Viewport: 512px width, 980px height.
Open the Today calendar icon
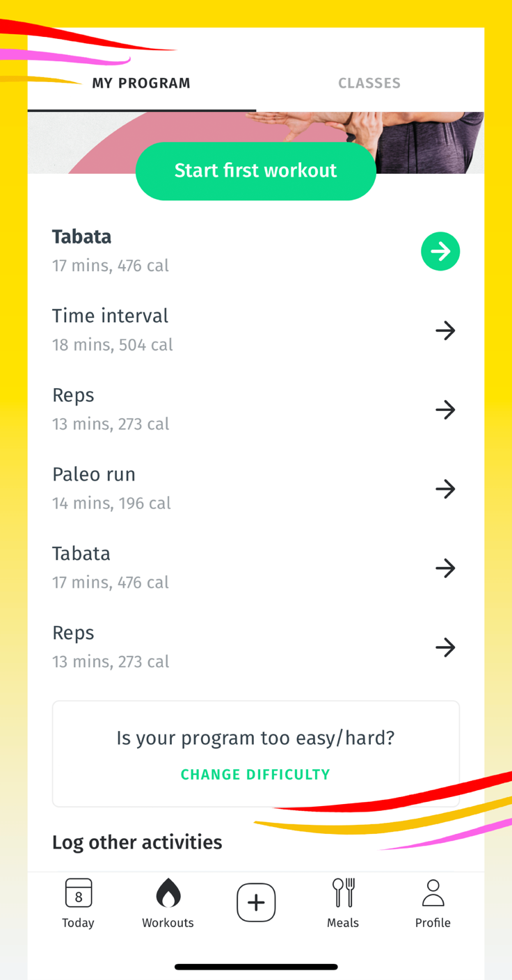coord(78,893)
